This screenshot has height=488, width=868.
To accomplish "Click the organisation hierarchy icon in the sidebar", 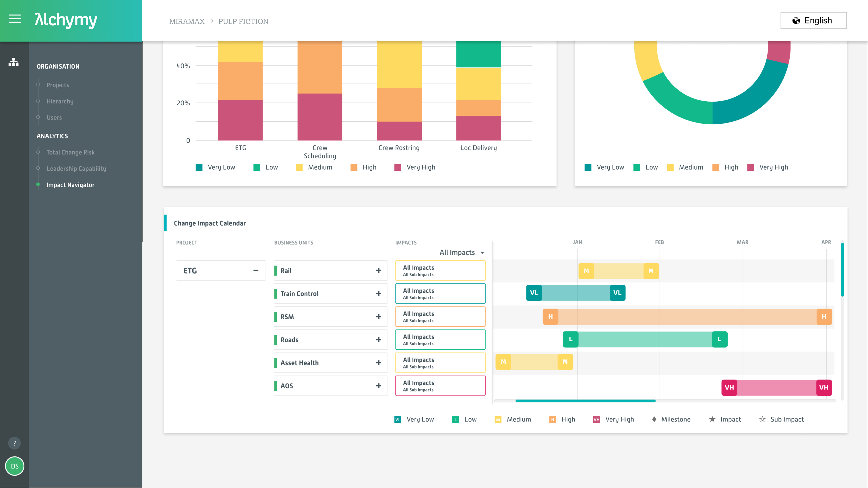I will click(13, 62).
